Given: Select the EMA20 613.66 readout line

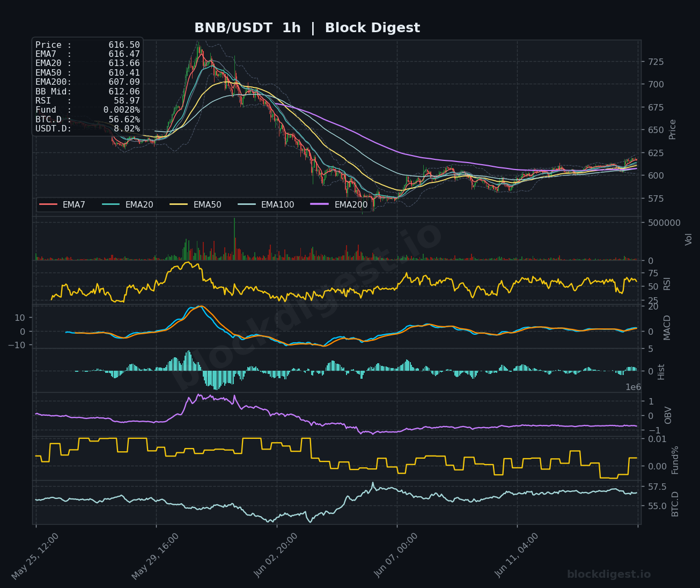Looking at the screenshot, I should coord(87,63).
